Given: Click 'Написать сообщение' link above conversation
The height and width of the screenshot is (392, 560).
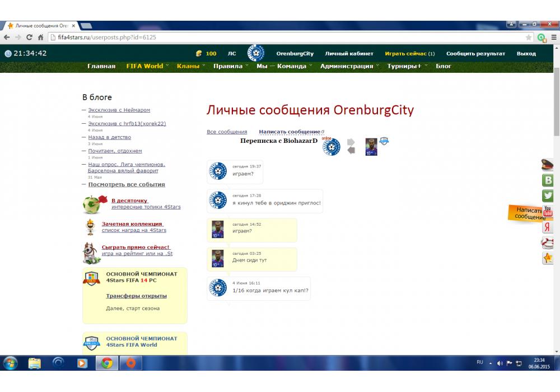Looking at the screenshot, I should pyautogui.click(x=290, y=132).
